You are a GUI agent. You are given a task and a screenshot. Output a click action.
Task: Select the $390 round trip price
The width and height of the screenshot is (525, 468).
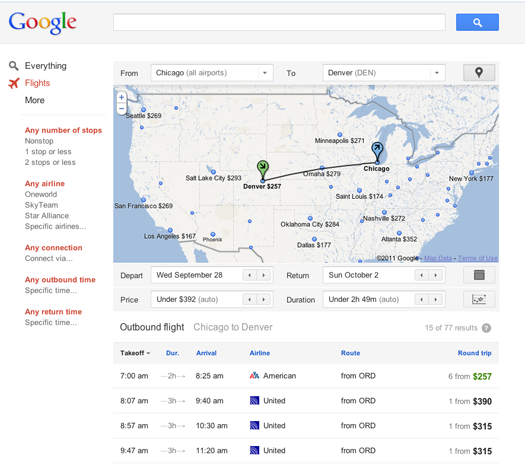click(482, 401)
